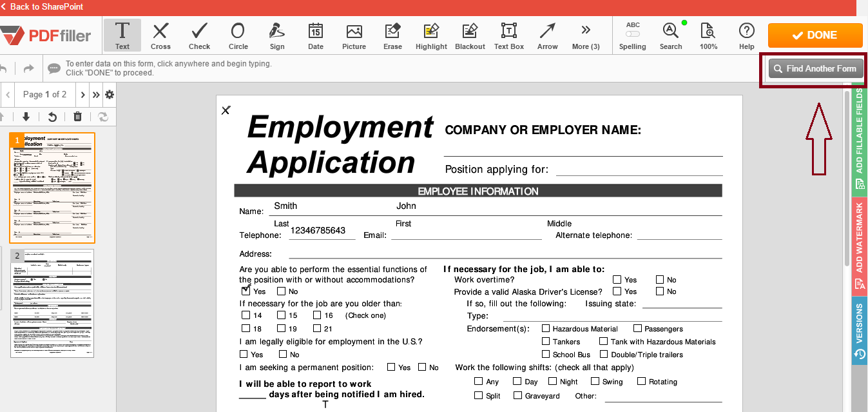Click the orange DONE button
This screenshot has height=412, width=868.
815,35
